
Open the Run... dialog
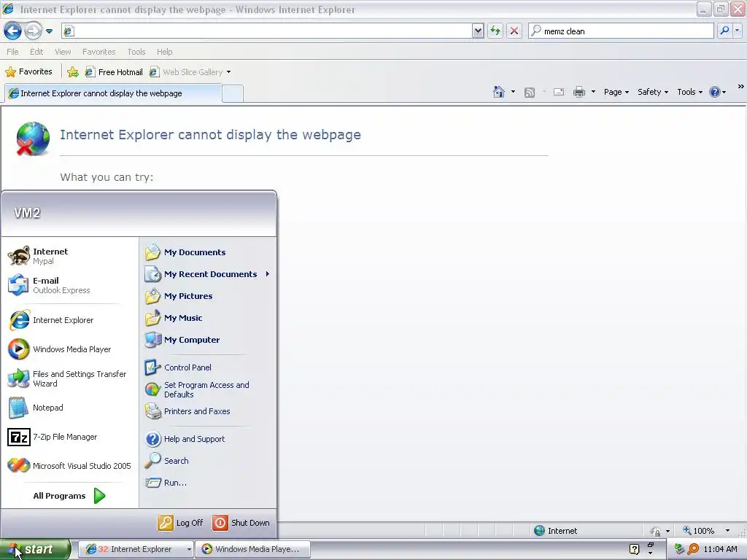208,483
